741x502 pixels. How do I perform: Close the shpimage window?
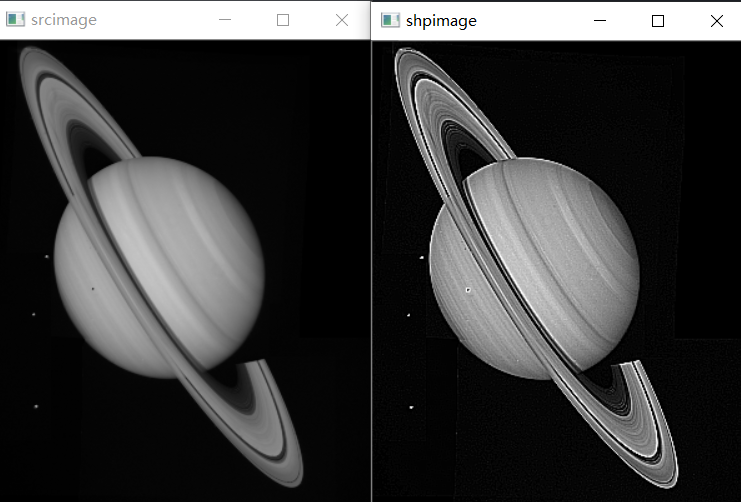click(x=717, y=21)
